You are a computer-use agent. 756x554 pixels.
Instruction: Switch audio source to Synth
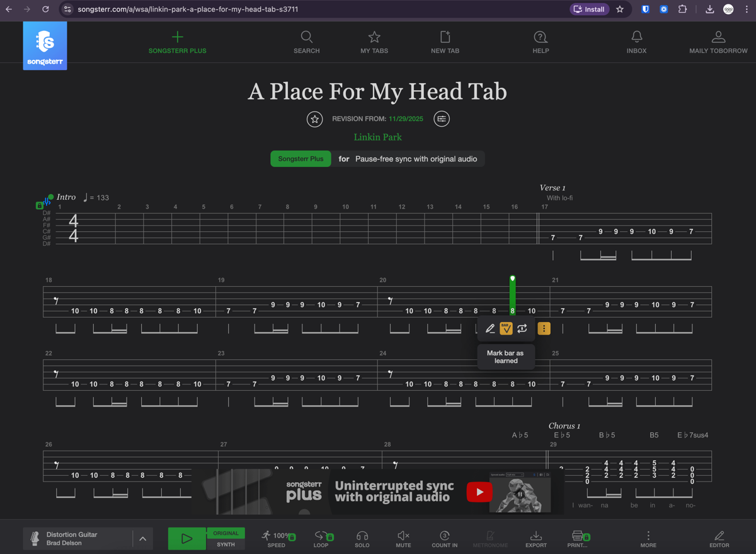point(226,545)
